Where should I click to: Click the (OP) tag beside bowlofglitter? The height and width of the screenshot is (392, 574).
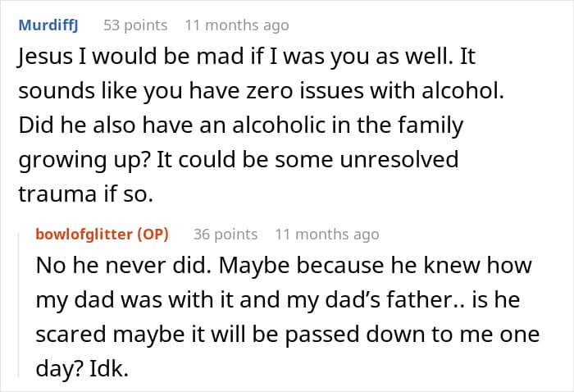tap(153, 235)
